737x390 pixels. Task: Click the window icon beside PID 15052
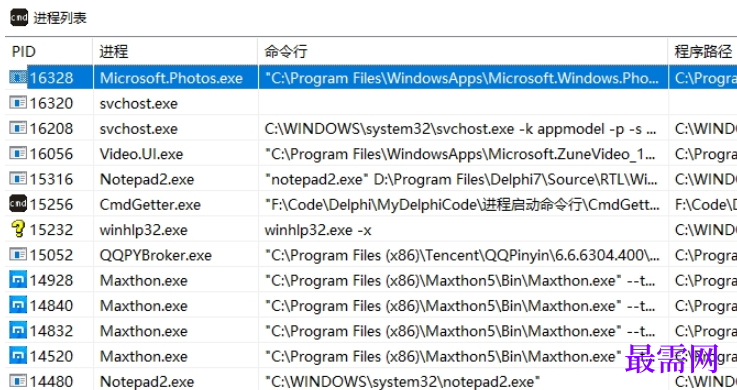(x=18, y=255)
